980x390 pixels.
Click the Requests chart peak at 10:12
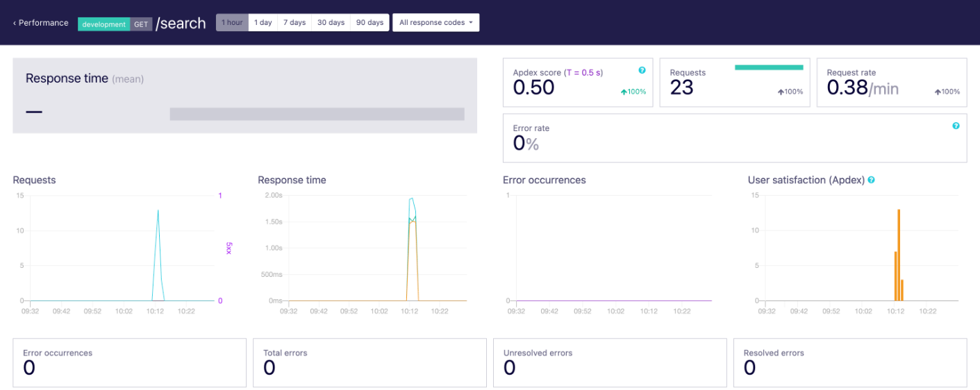click(158, 210)
